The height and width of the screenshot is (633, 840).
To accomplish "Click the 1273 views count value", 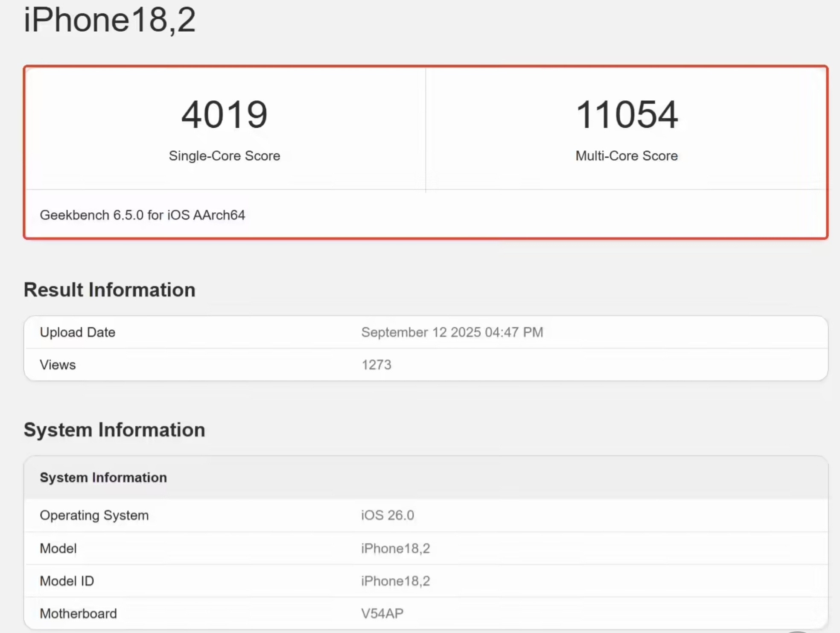I will tap(376, 365).
